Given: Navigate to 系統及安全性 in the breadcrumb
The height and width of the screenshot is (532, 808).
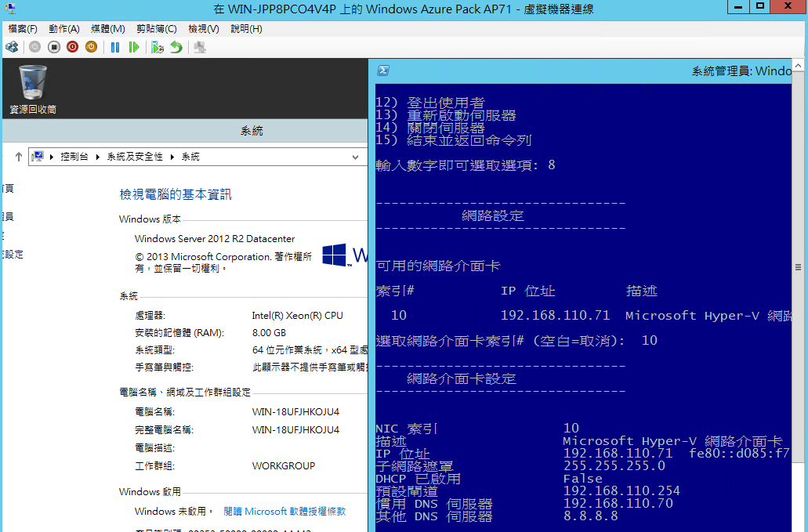Looking at the screenshot, I should click(135, 157).
